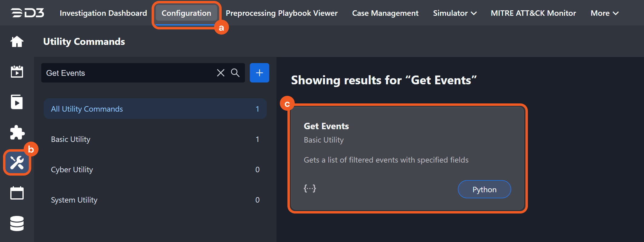Open the database stack icon in sidebar
Screen dimensions: 644x242
pos(17,224)
